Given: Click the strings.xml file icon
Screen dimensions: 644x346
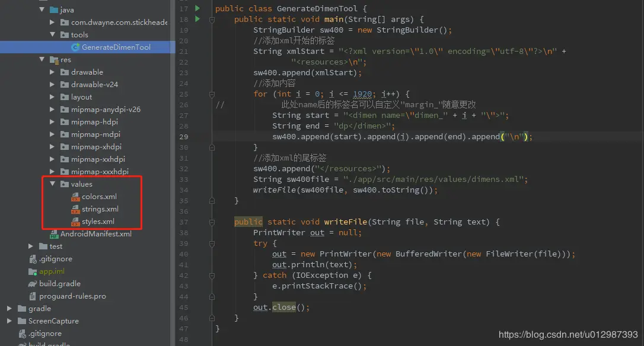Looking at the screenshot, I should tap(75, 209).
